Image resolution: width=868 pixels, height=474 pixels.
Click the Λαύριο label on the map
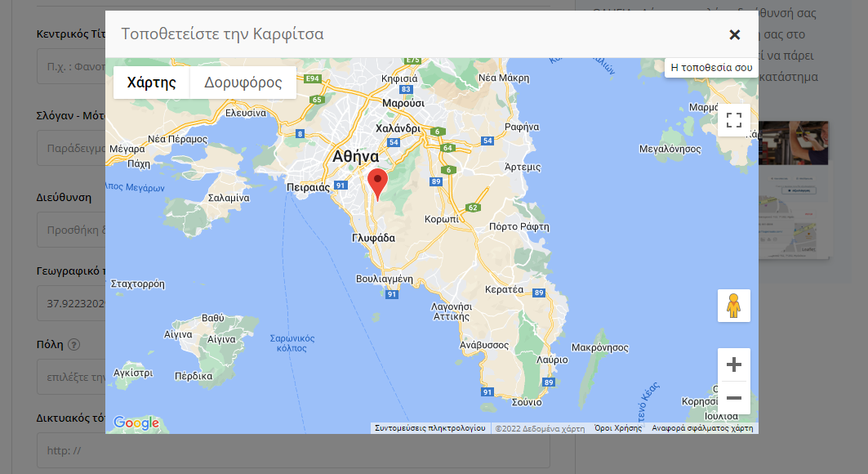click(552, 360)
